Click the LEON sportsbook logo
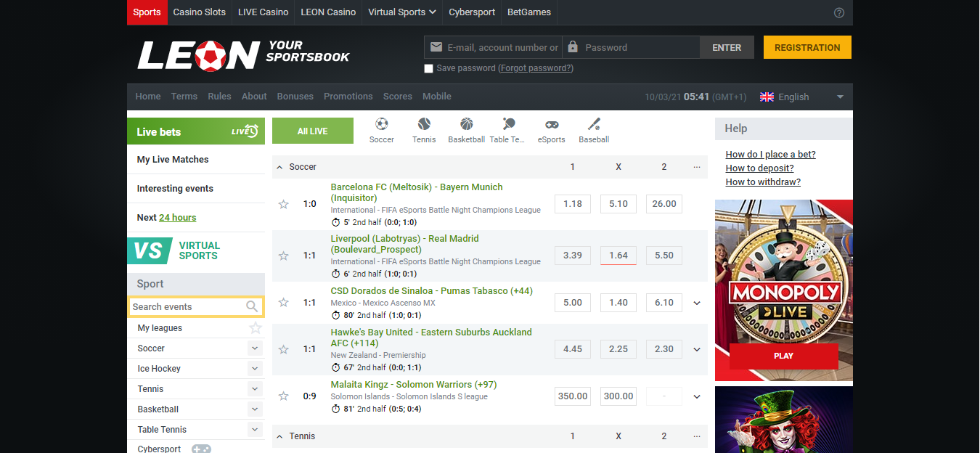Image resolution: width=980 pixels, height=453 pixels. point(244,54)
